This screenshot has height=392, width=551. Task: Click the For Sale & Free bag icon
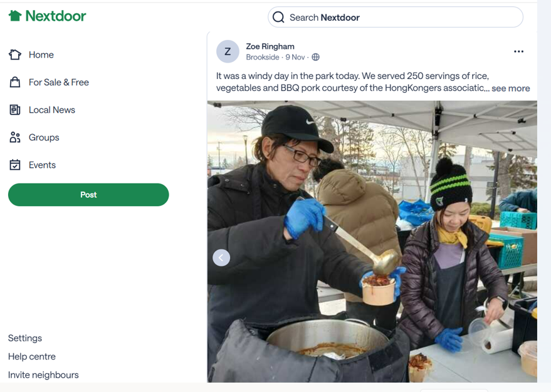pyautogui.click(x=15, y=83)
